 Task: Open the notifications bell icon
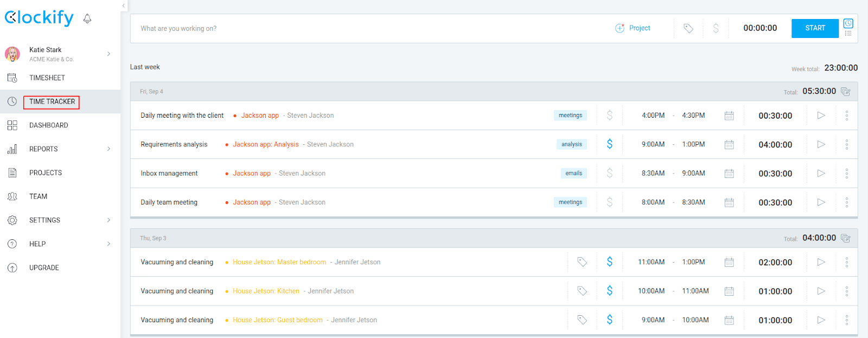point(87,18)
